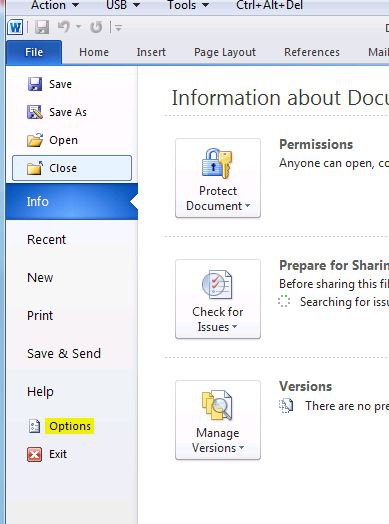Click the Word application icon in title bar
Screen dimensions: 389x524
(x=15, y=27)
